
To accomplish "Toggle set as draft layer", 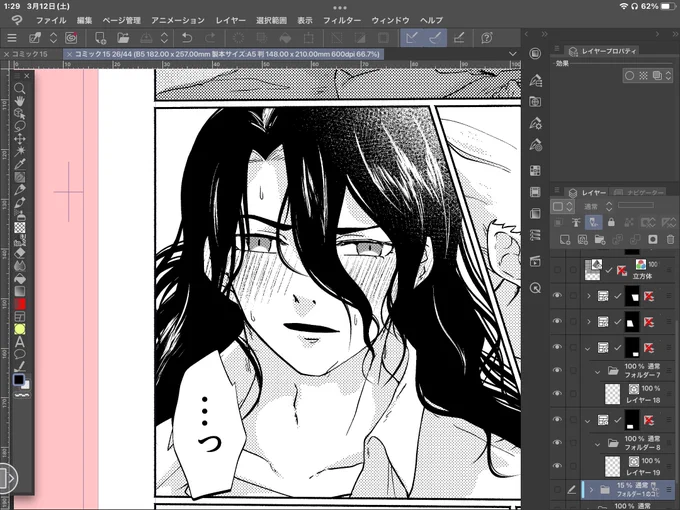I will [593, 222].
